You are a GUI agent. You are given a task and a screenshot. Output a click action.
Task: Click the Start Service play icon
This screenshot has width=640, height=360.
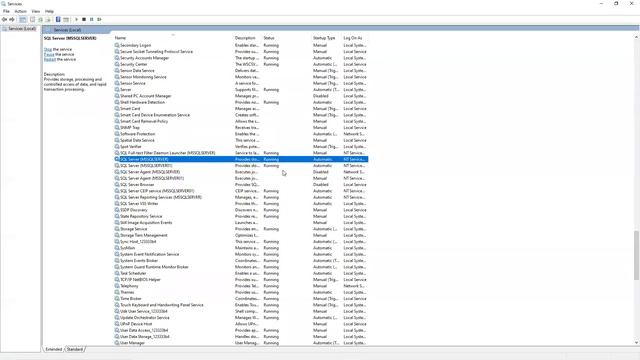click(x=76, y=20)
